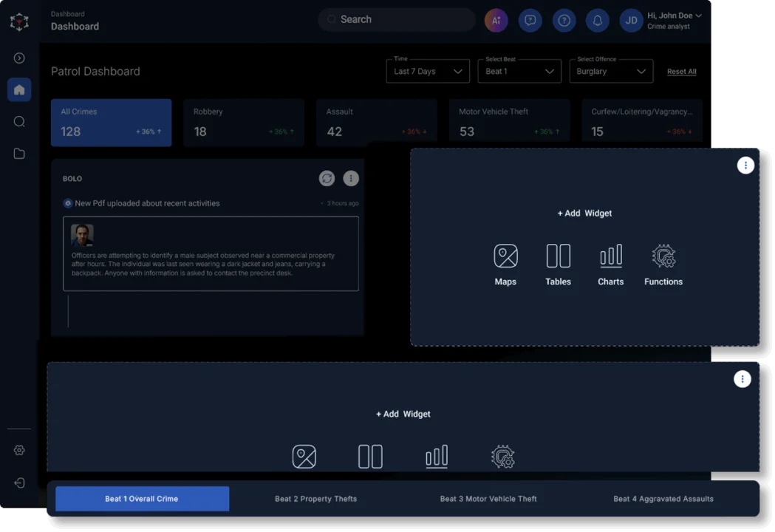Add a Functions widget in upper placeholder
The height and width of the screenshot is (532, 775).
click(663, 265)
